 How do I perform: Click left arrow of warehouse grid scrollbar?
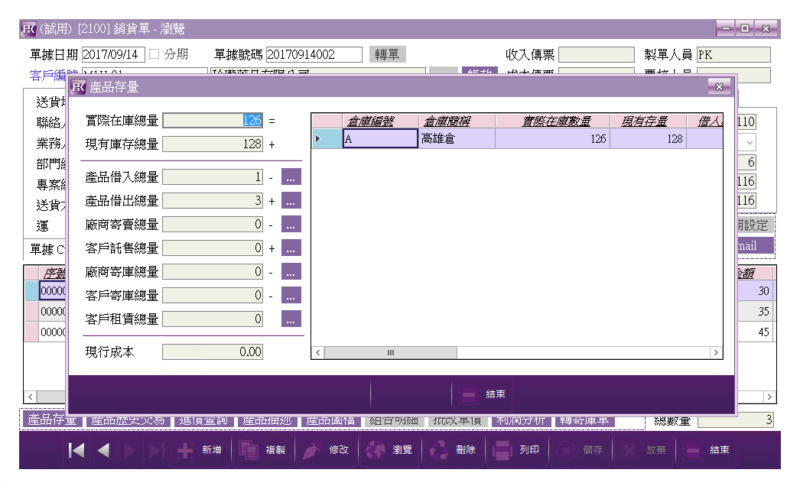click(318, 353)
